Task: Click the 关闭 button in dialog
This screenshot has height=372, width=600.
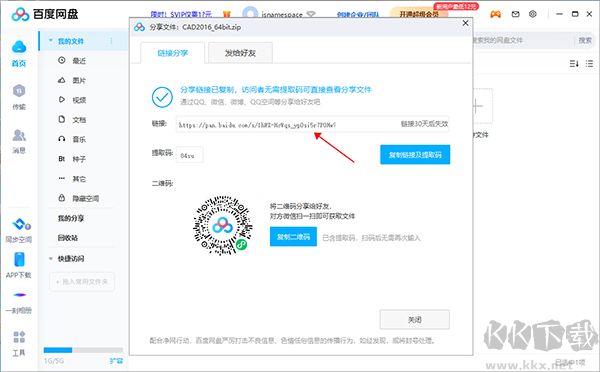Action: [x=415, y=320]
